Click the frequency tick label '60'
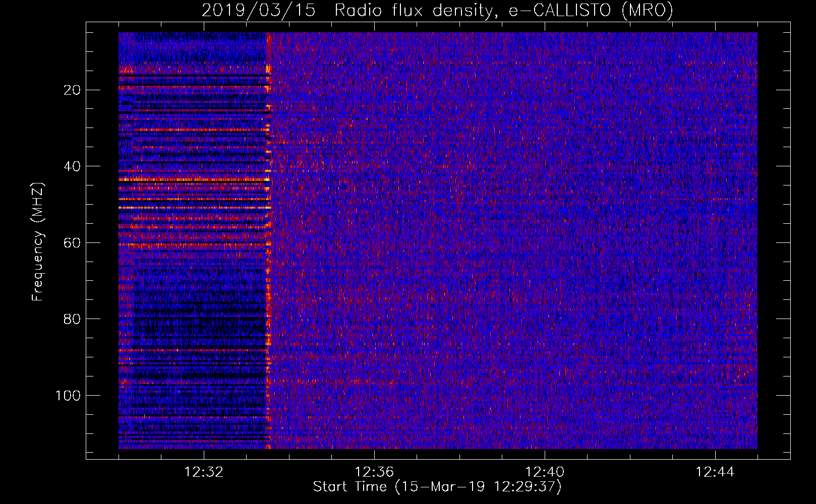 (x=73, y=243)
